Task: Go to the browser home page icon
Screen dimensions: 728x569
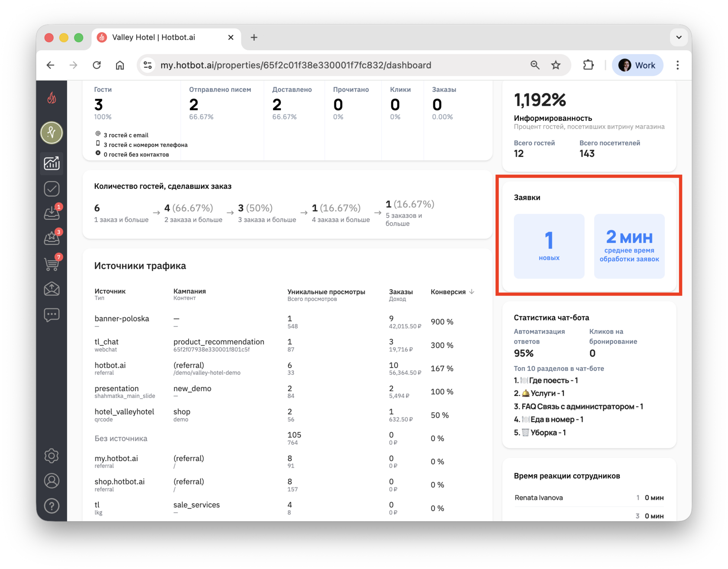Action: tap(120, 65)
